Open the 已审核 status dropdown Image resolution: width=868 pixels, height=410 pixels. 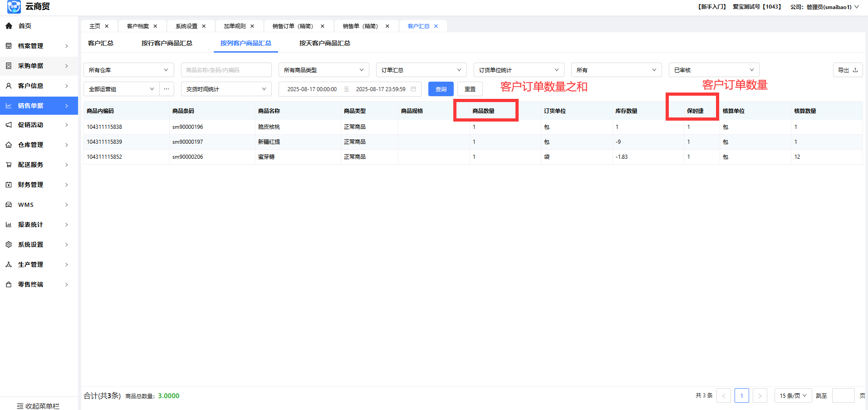pos(713,70)
